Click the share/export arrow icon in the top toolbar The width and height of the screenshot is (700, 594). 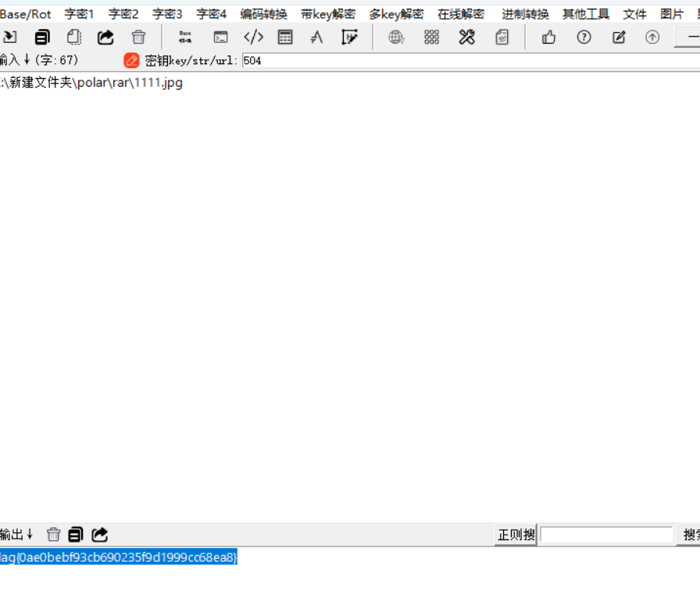[105, 37]
